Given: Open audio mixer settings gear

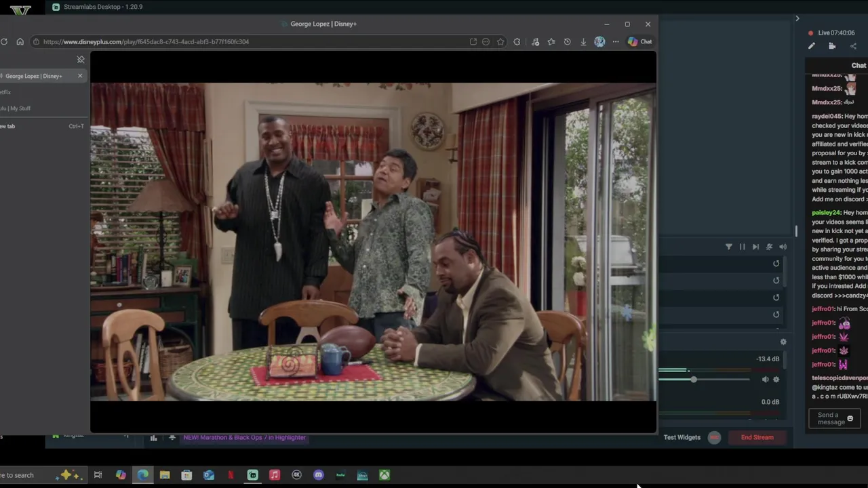Looking at the screenshot, I should 783,342.
